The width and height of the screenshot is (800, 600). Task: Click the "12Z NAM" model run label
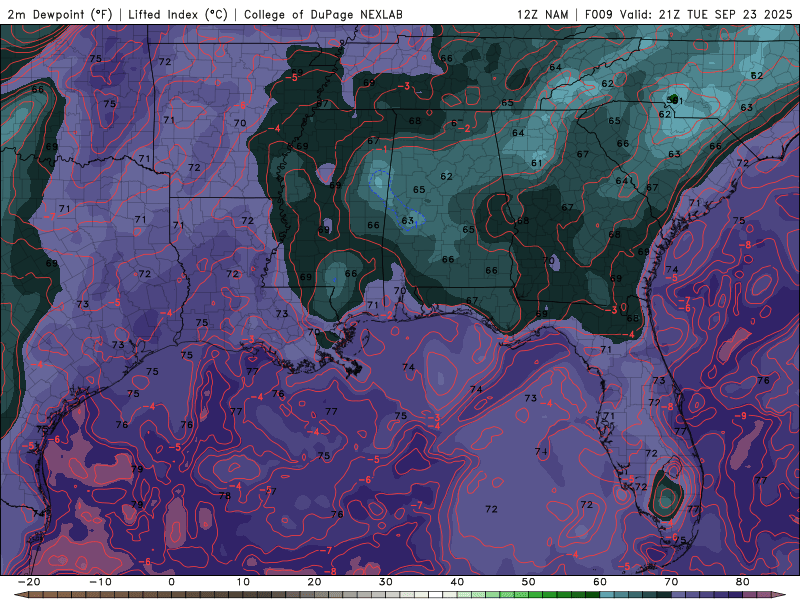pyautogui.click(x=543, y=14)
